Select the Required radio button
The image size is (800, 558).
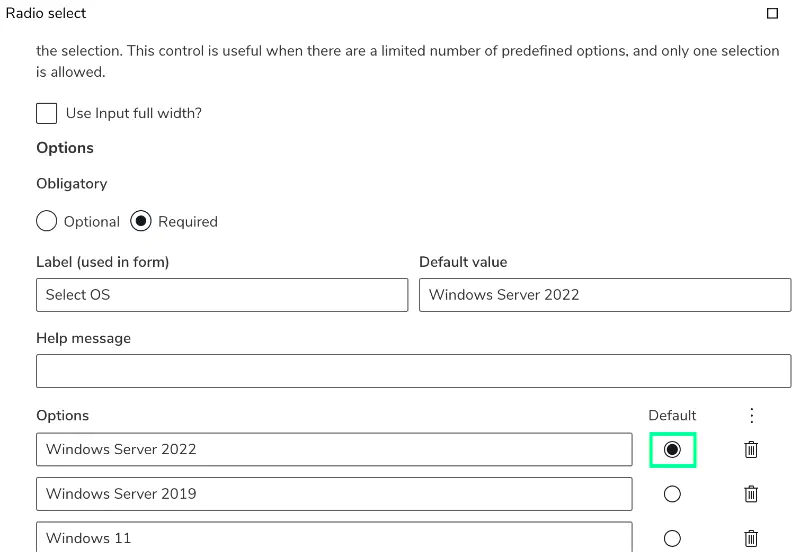click(x=141, y=221)
